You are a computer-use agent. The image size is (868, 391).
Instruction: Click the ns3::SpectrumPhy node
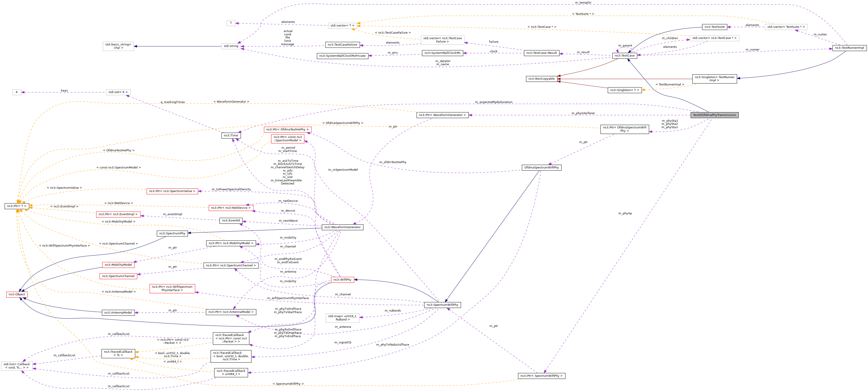point(172,233)
